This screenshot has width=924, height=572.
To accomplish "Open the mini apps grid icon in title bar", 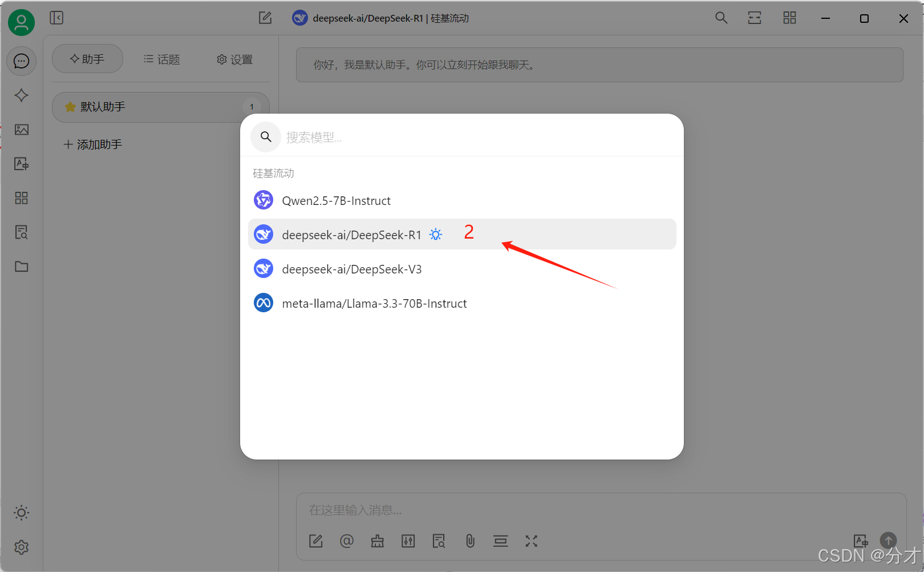I will point(789,18).
